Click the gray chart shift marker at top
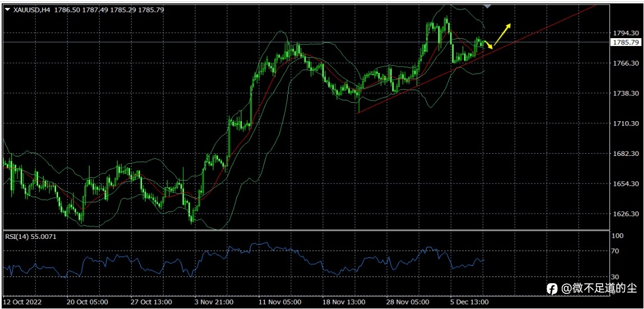Image resolution: width=644 pixels, height=309 pixels. coord(488,6)
